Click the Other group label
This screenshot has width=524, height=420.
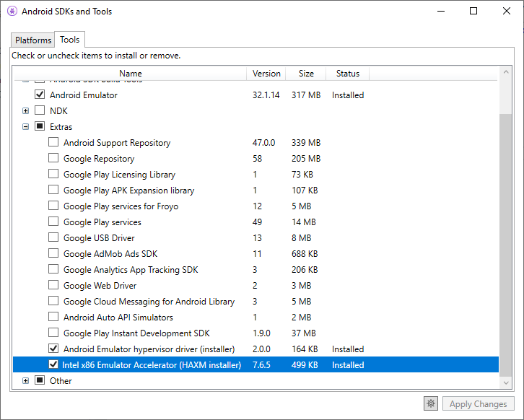click(x=61, y=381)
